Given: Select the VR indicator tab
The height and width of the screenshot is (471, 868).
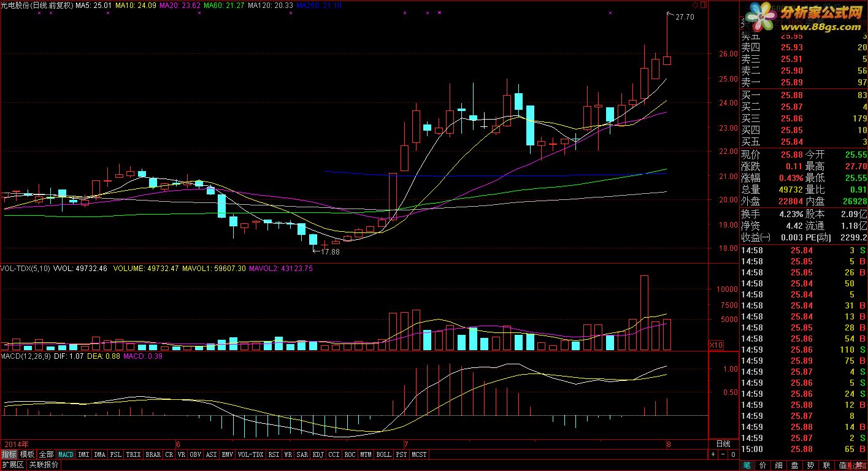Looking at the screenshot, I should [x=182, y=454].
